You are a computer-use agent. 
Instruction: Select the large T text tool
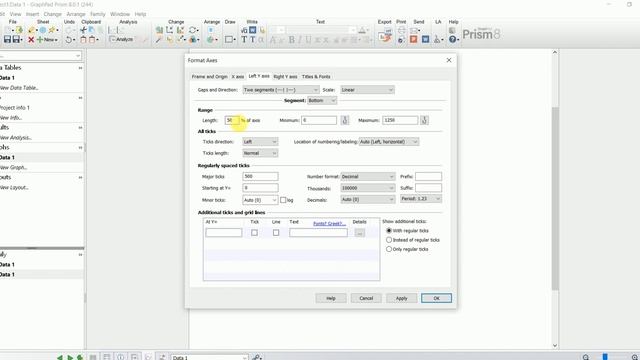(244, 40)
